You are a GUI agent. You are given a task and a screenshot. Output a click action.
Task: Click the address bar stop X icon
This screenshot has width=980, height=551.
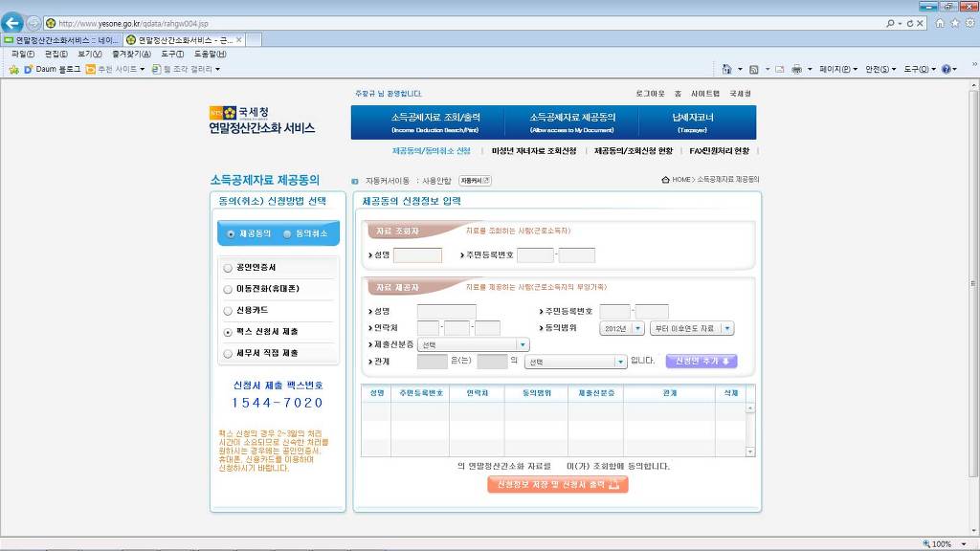point(920,23)
